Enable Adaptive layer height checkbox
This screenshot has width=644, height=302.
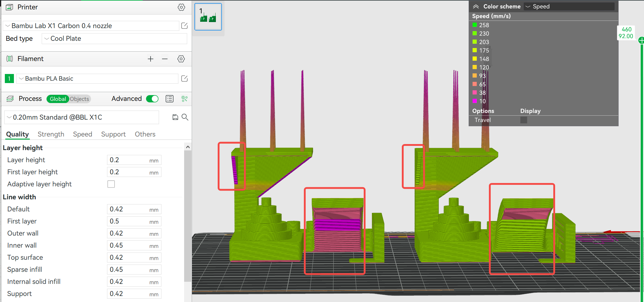(x=111, y=184)
